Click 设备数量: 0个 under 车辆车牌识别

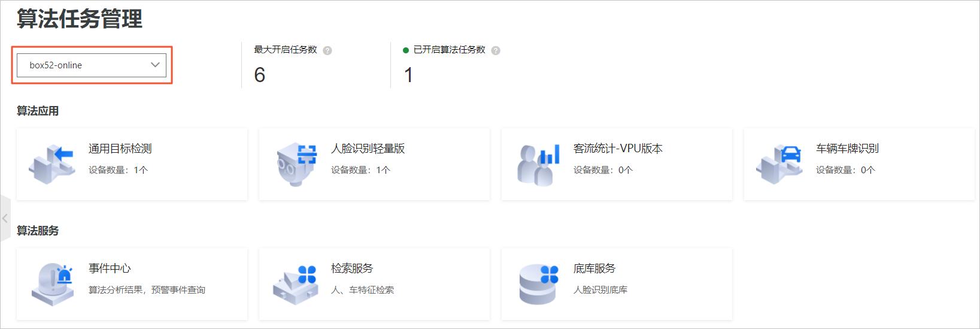845,170
